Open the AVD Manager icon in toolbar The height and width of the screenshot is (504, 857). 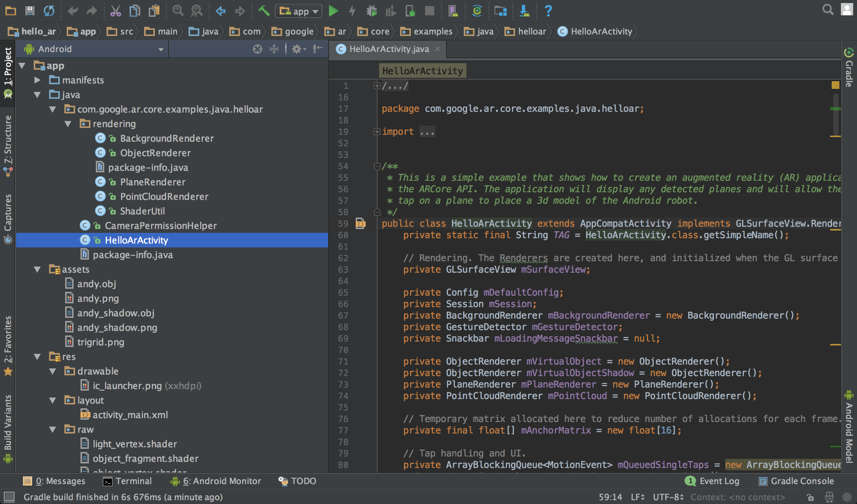453,11
